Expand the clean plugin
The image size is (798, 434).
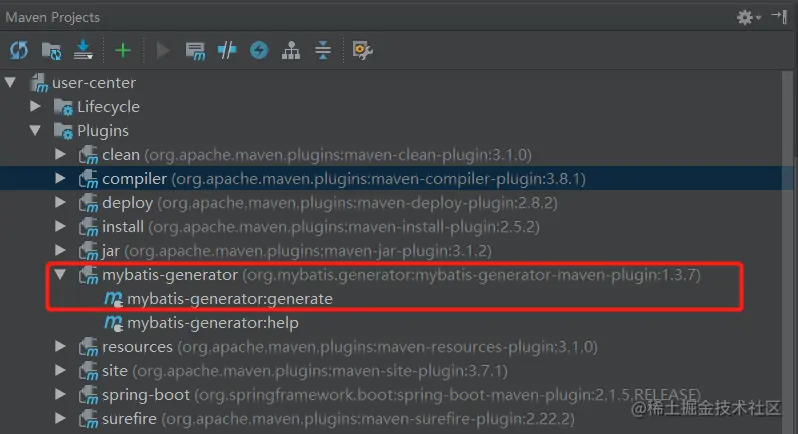60,154
